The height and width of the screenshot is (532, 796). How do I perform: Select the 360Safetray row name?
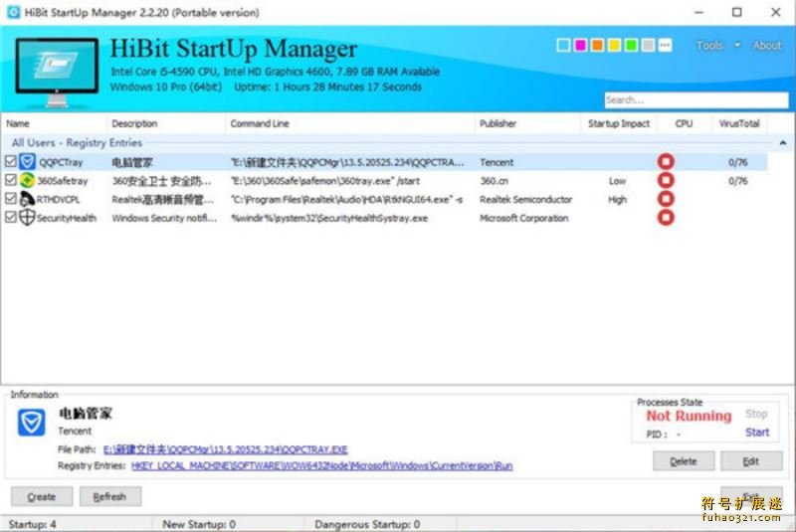62,181
